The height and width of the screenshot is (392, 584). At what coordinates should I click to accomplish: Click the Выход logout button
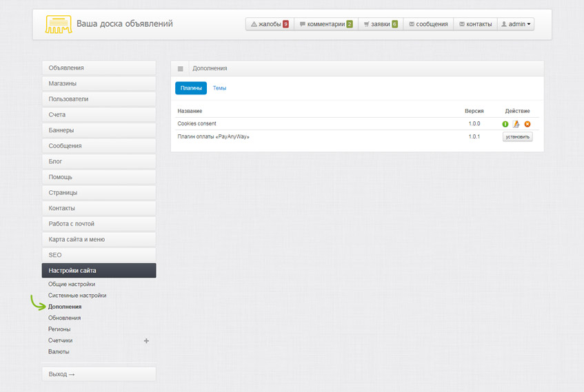coord(99,374)
